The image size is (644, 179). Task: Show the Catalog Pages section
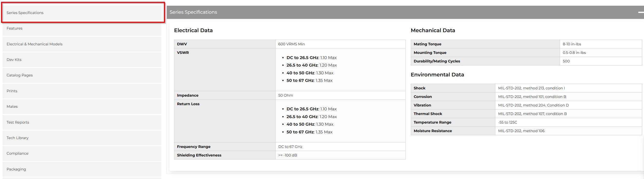tap(82, 75)
